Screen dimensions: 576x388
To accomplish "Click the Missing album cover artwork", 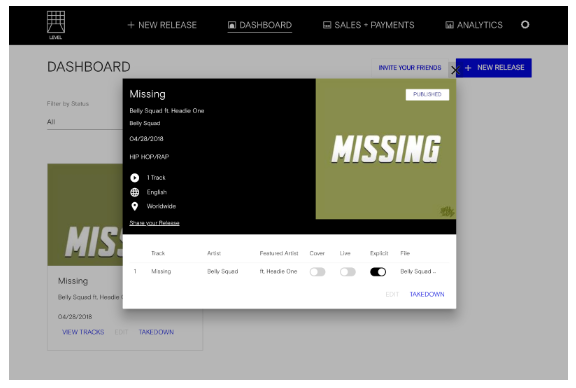I will [386, 149].
